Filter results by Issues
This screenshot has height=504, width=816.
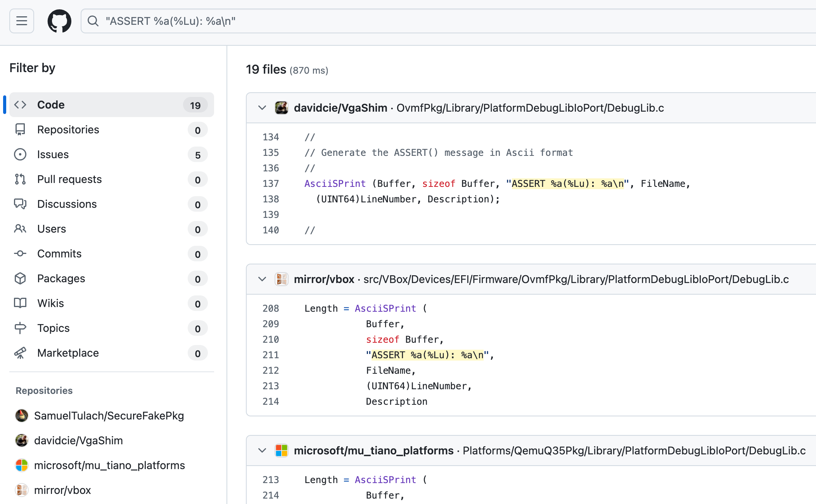53,154
